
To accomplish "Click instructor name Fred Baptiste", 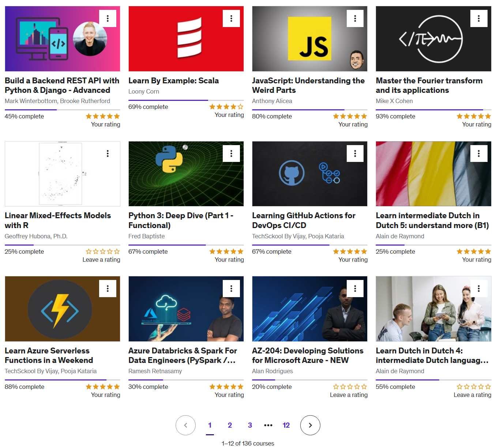I will [146, 236].
